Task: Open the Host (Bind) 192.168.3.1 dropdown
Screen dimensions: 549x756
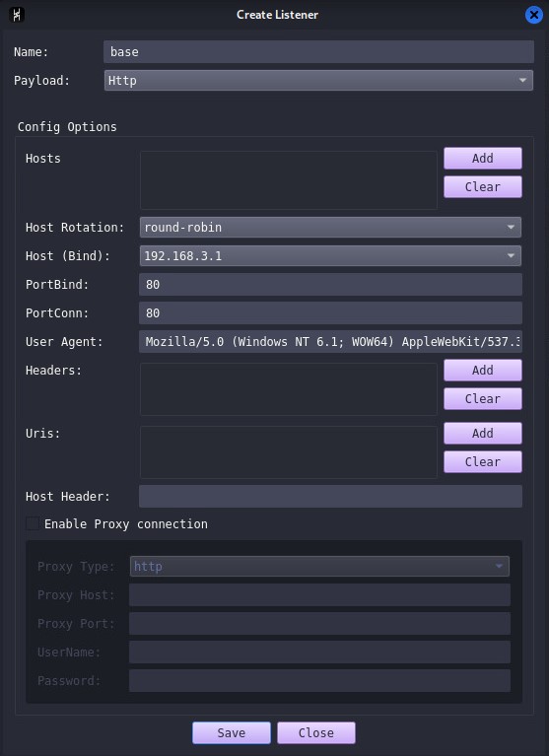Action: click(x=330, y=255)
